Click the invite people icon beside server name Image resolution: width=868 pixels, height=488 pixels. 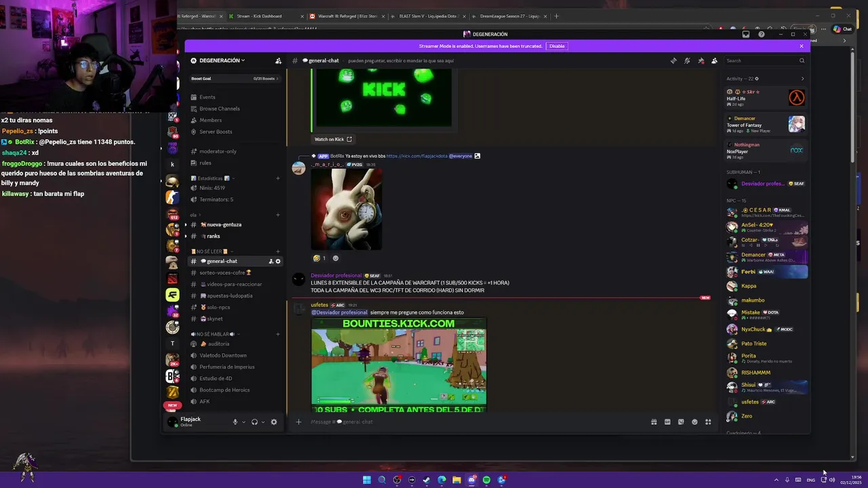coord(278,60)
